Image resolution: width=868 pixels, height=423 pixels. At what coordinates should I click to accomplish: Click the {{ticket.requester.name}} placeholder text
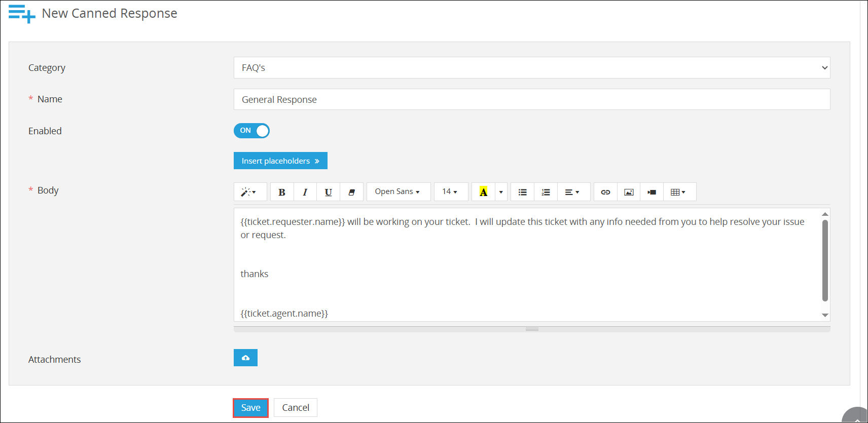(x=293, y=222)
